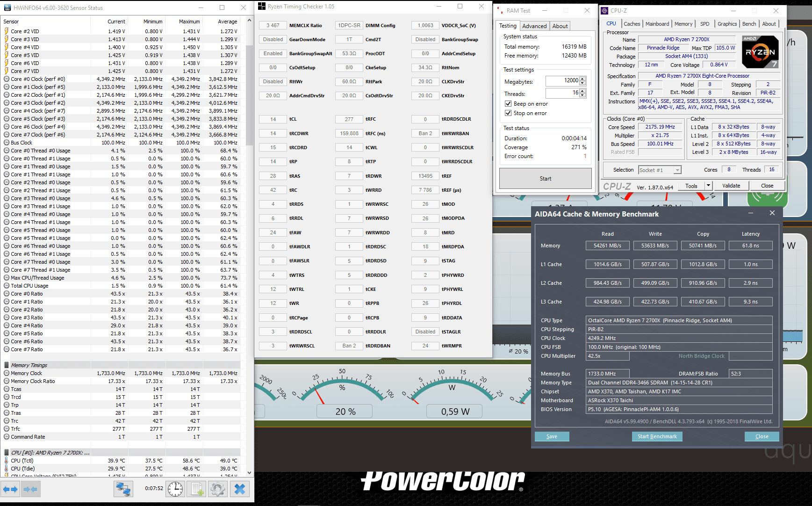Click the HWiNFO clock reset icon
The height and width of the screenshot is (506, 812).
(x=175, y=489)
